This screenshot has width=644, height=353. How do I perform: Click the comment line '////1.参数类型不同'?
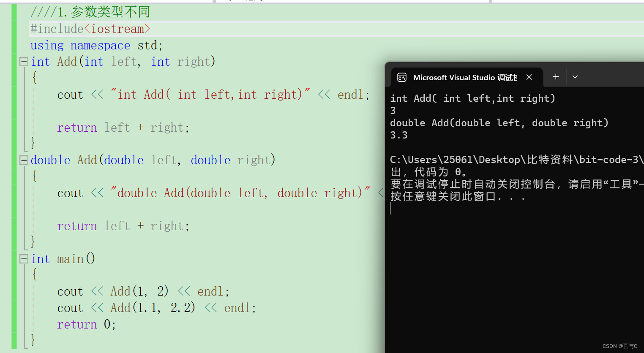[x=90, y=12]
